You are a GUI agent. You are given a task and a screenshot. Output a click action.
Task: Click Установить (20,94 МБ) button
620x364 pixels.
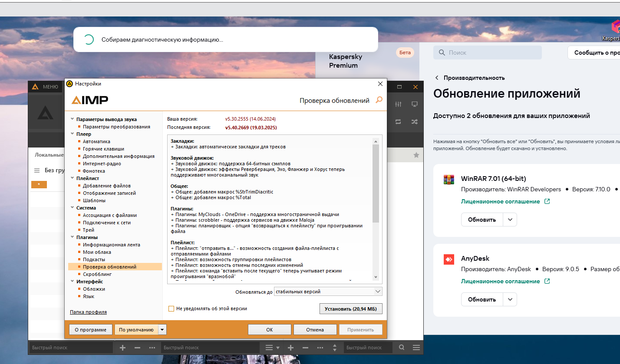click(351, 309)
